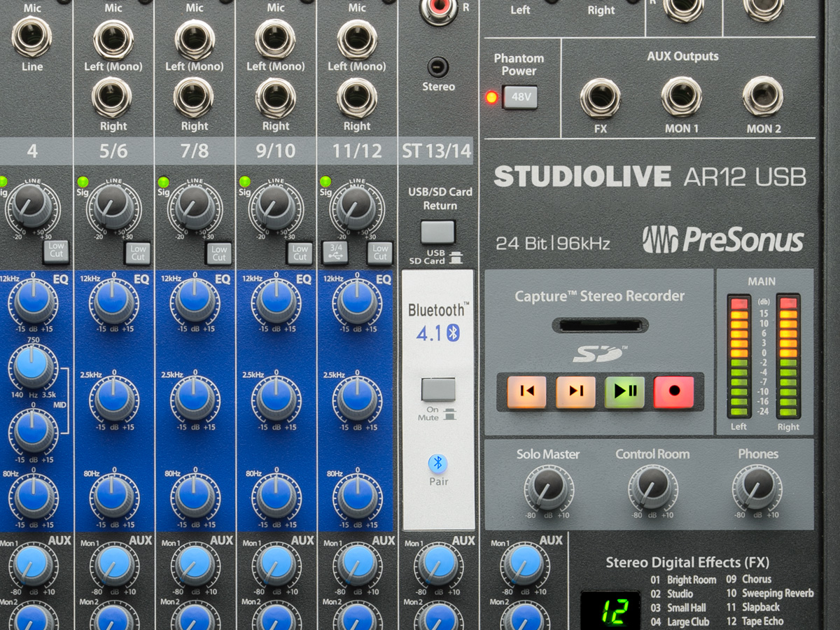Click the 12kHz EQ knob on channel 4

(x=33, y=301)
